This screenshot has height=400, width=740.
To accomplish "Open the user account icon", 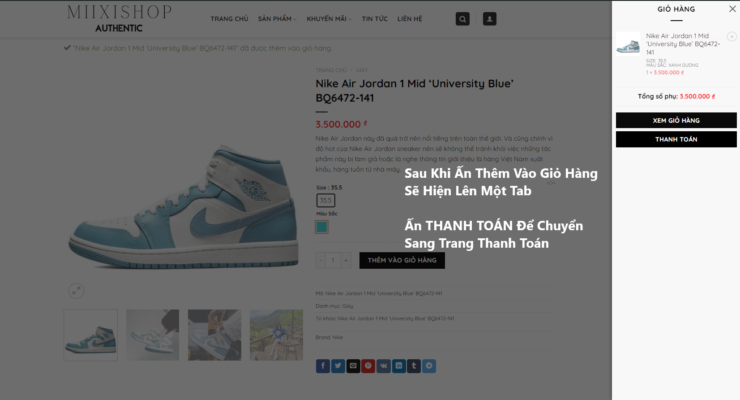I will click(489, 19).
